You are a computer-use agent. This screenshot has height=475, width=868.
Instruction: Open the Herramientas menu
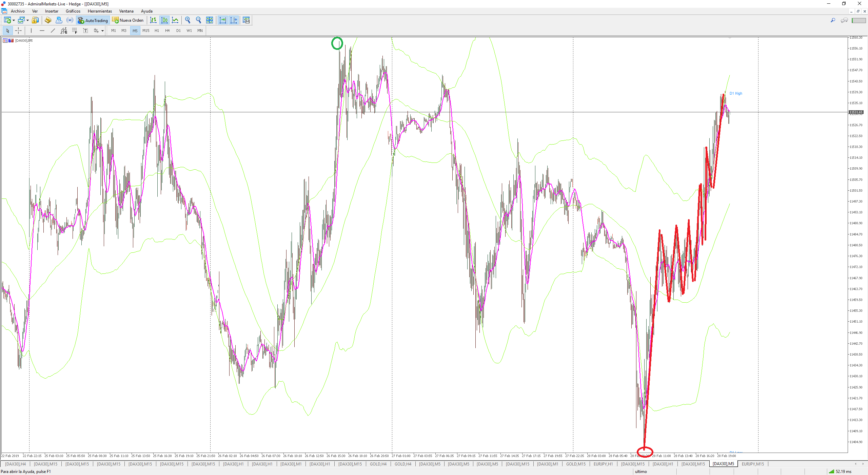pyautogui.click(x=100, y=11)
